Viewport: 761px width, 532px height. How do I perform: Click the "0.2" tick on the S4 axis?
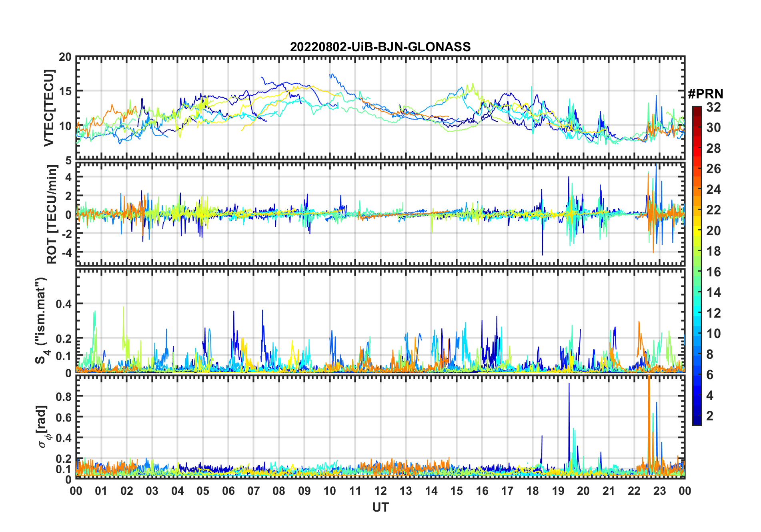64,338
